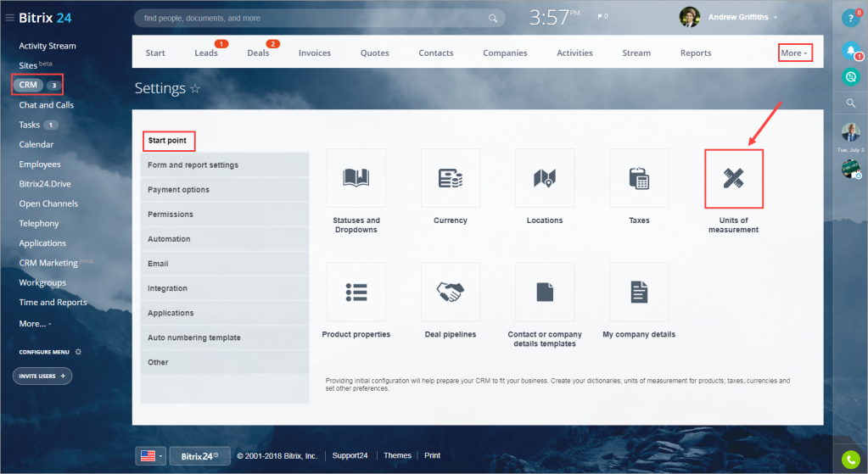The image size is (868, 474).
Task: Select Integration section
Action: [x=225, y=288]
